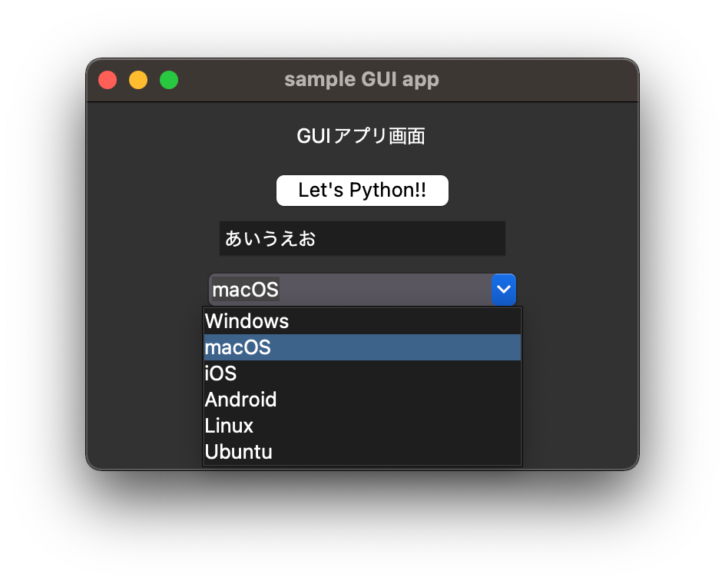Screen dimensions: 725x584
Task: Click the macOS combo box text field
Action: click(350, 289)
